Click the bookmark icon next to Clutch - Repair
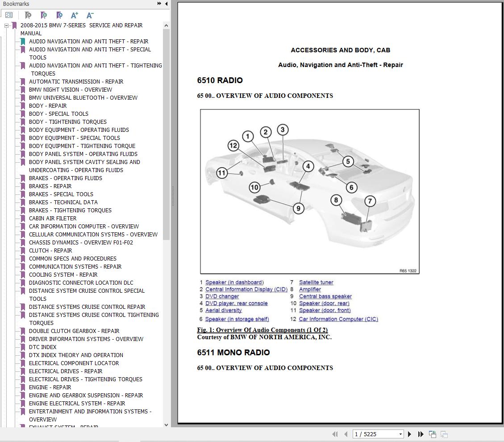504x442 pixels. pos(23,251)
